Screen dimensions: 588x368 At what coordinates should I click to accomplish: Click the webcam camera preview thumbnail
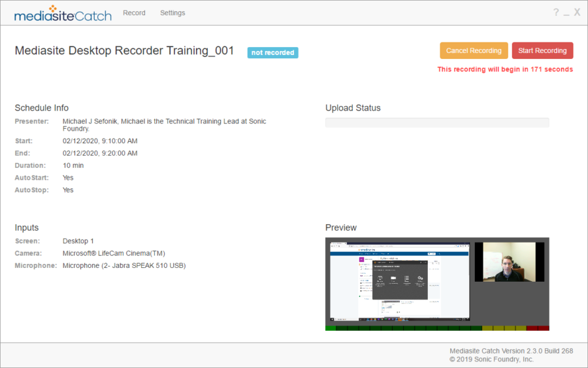[x=509, y=262]
